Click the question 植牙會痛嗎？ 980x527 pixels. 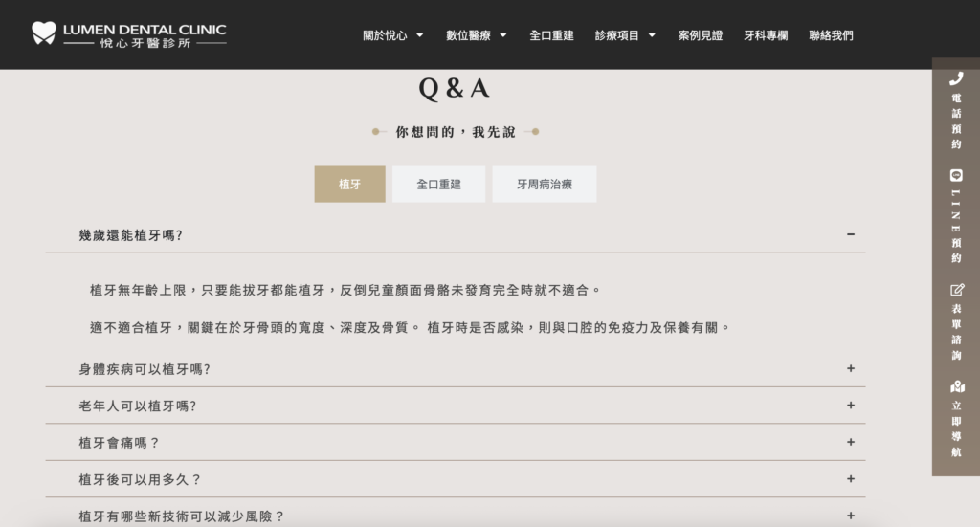click(x=119, y=444)
